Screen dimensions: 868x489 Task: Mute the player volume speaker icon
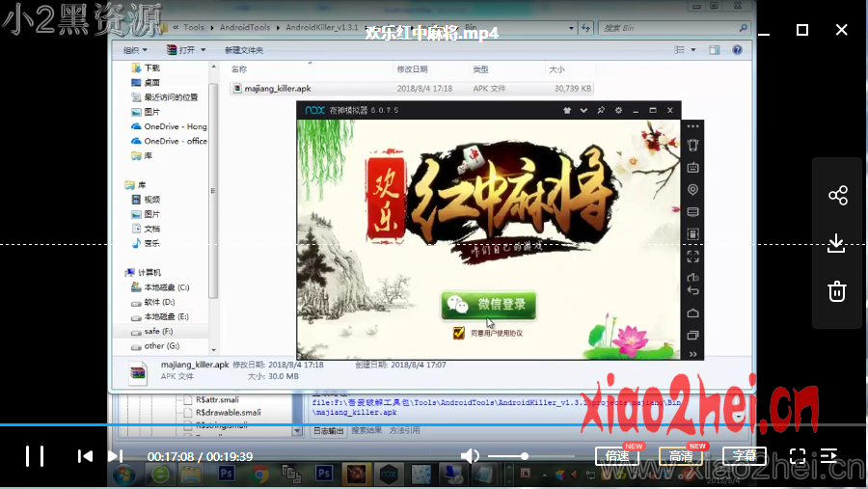(470, 456)
